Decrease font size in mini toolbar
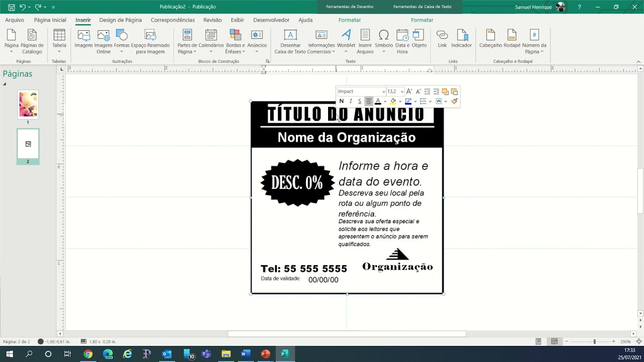The image size is (644, 362). click(x=418, y=92)
